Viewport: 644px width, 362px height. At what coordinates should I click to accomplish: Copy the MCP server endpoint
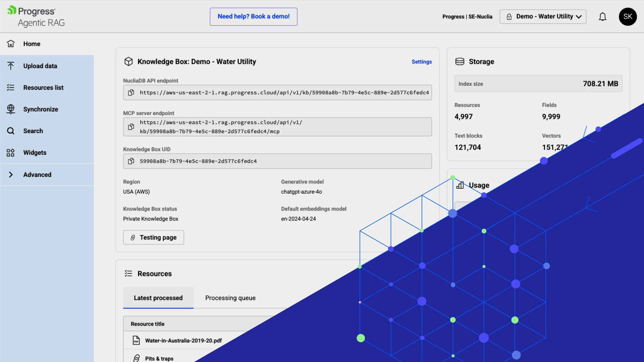coord(131,127)
